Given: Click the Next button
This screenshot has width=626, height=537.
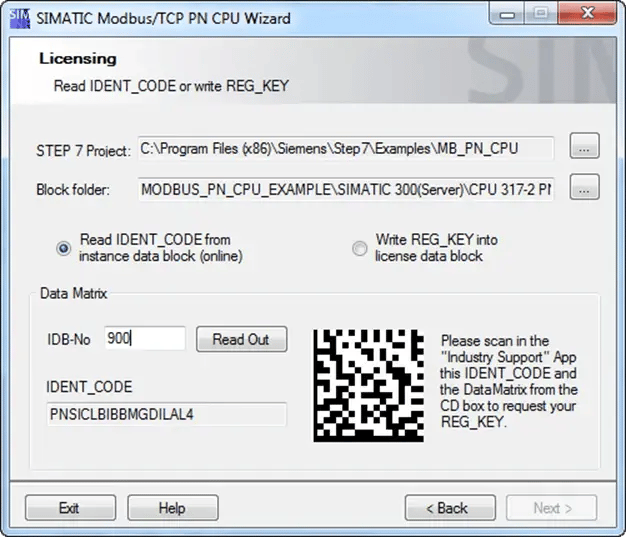Looking at the screenshot, I should tap(552, 508).
